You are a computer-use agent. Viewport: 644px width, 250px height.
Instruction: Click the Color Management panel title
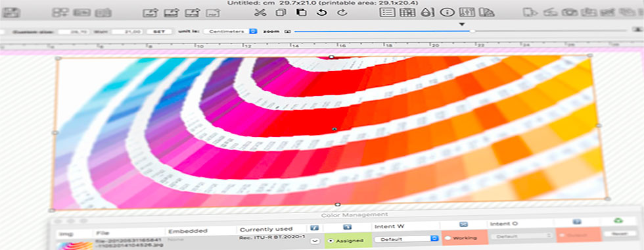pyautogui.click(x=354, y=214)
